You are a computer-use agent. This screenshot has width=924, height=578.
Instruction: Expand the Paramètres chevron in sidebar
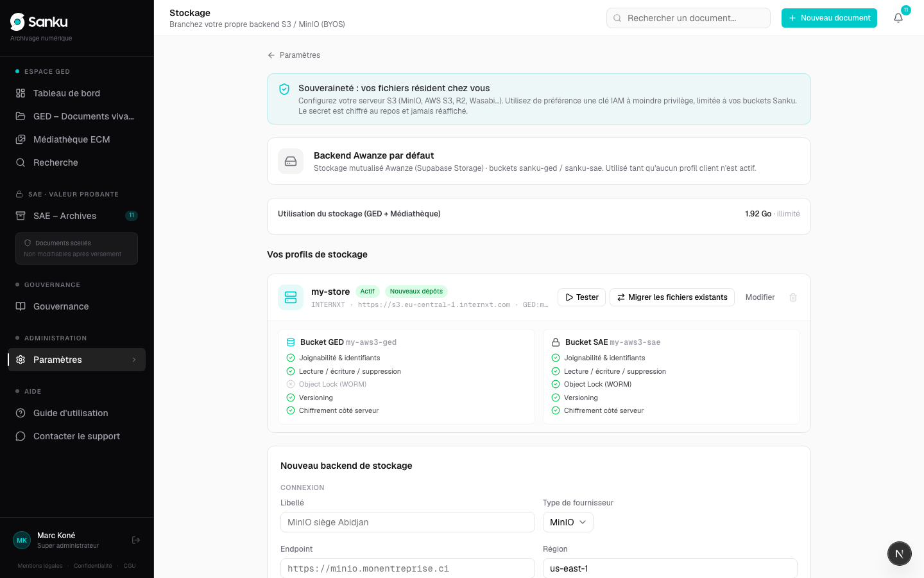(134, 360)
